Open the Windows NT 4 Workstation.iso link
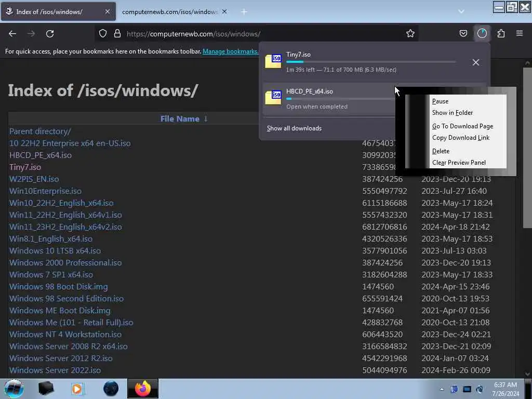 pos(65,334)
